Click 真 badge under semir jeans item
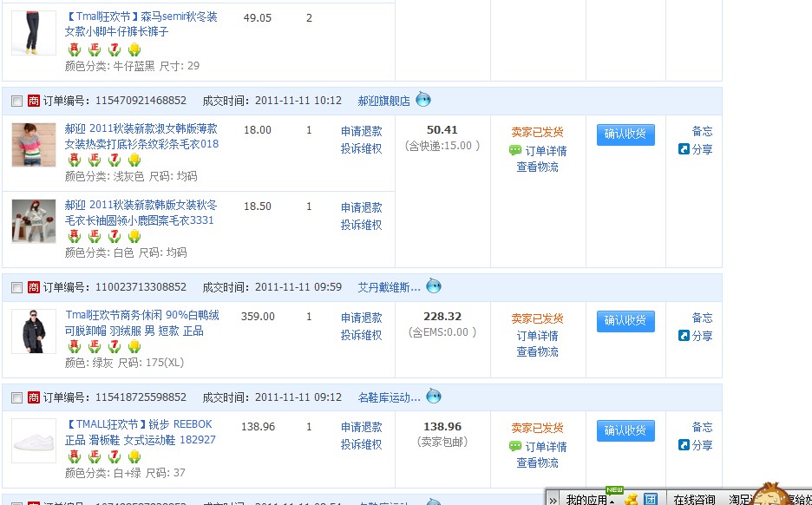The width and height of the screenshot is (812, 505). point(75,49)
